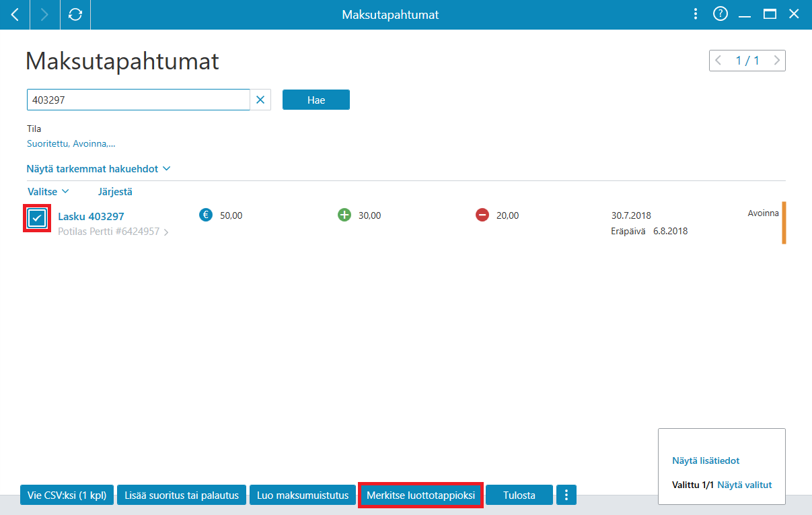This screenshot has width=812, height=515.
Task: Open the Lasku 403297 link
Action: pos(91,216)
